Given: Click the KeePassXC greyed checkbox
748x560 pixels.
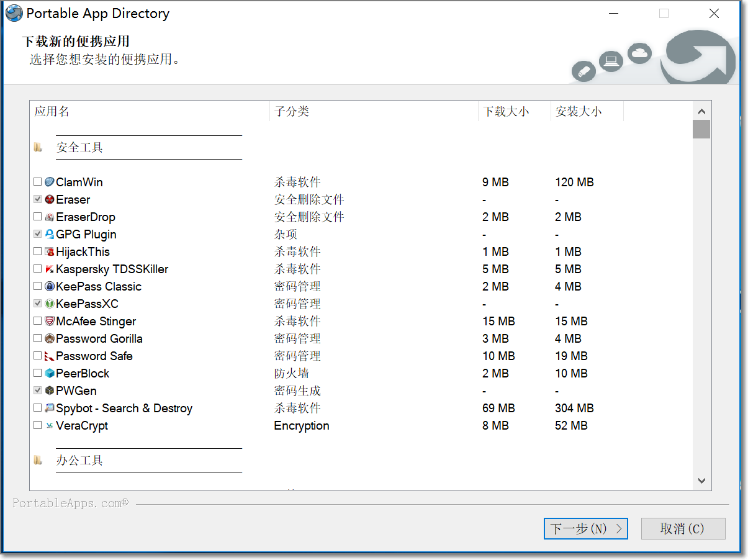Looking at the screenshot, I should point(38,304).
